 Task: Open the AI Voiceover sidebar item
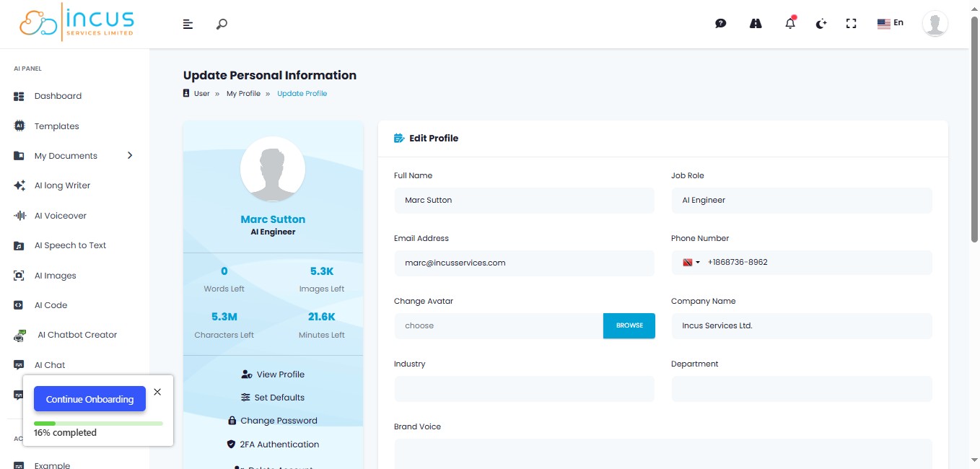[x=61, y=216]
